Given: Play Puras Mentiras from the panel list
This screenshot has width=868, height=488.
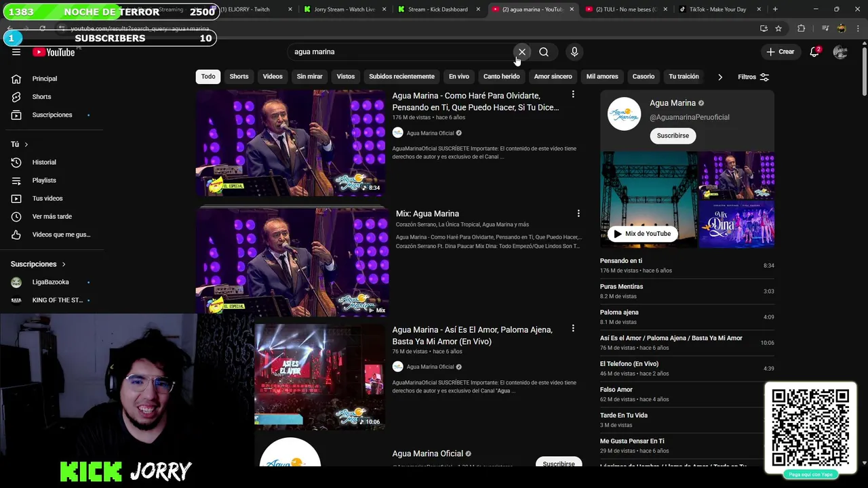Looking at the screenshot, I should (x=687, y=291).
